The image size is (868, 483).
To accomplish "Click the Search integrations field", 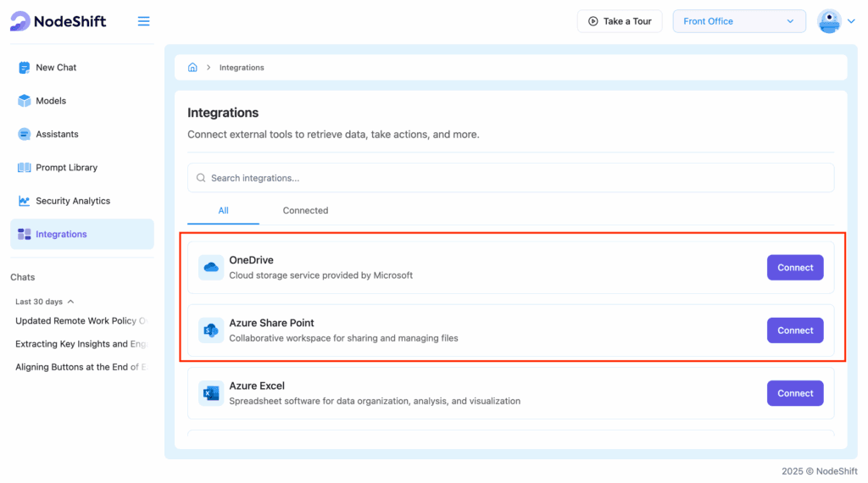I will coord(510,178).
